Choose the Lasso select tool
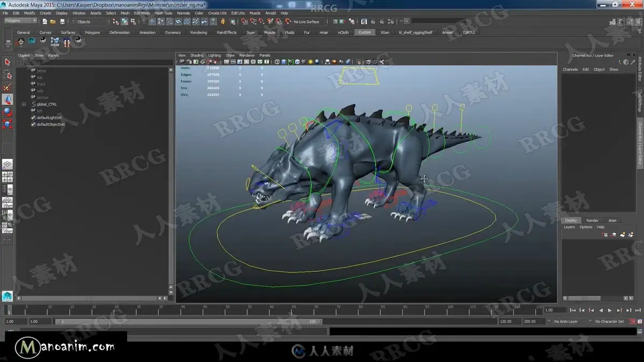The width and height of the screenshot is (644, 362). click(8, 75)
